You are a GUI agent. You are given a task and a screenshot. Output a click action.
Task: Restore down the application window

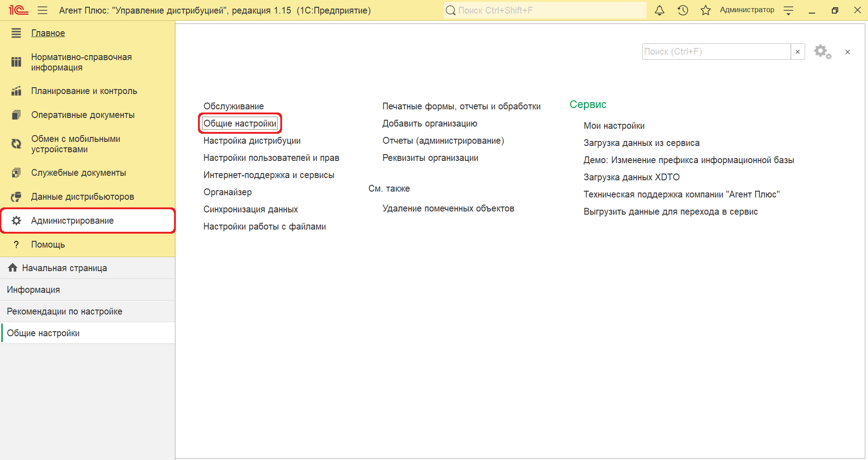[835, 10]
